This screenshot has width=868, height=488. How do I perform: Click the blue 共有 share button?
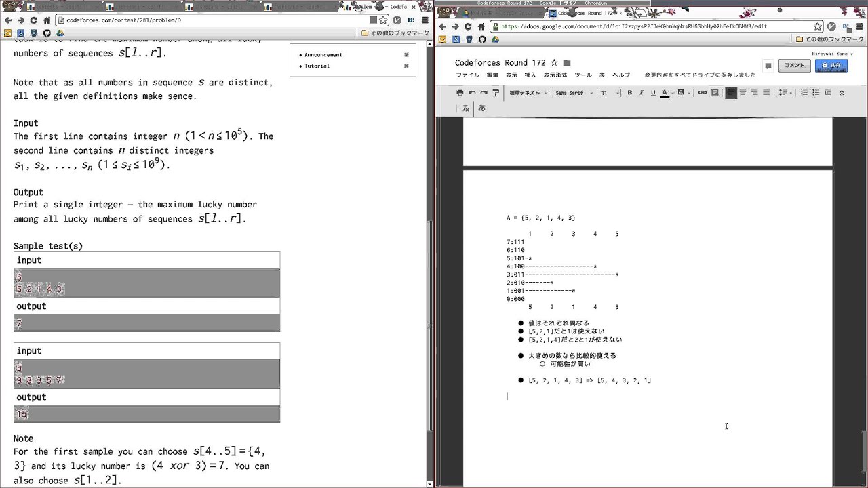[x=831, y=66]
